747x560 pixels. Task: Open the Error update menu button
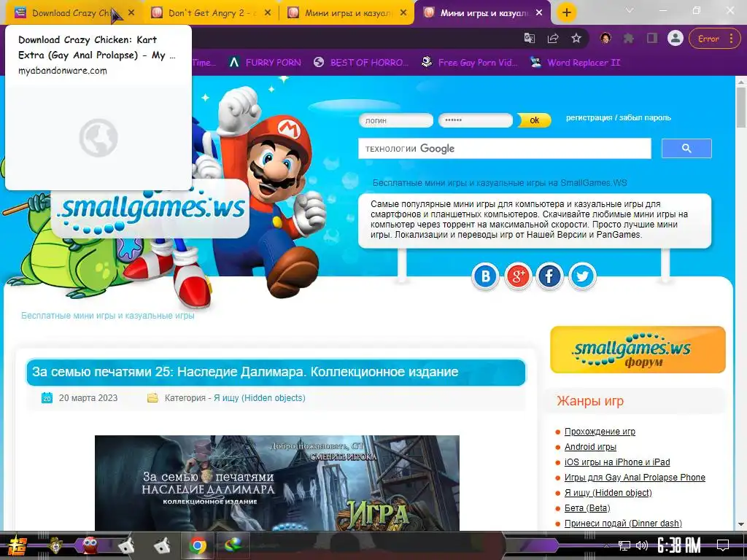[714, 39]
